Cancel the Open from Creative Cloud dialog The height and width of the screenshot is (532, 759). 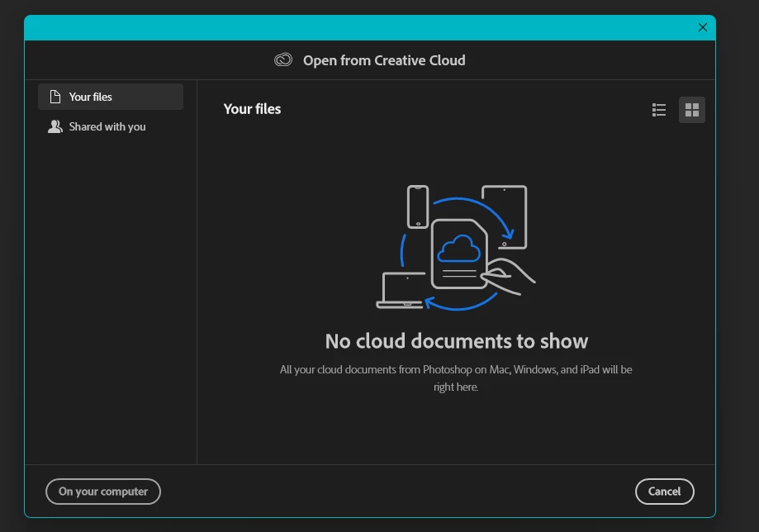pos(665,492)
